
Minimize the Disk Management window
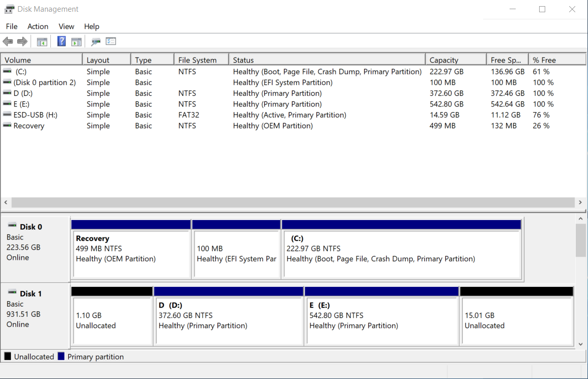[x=513, y=9]
